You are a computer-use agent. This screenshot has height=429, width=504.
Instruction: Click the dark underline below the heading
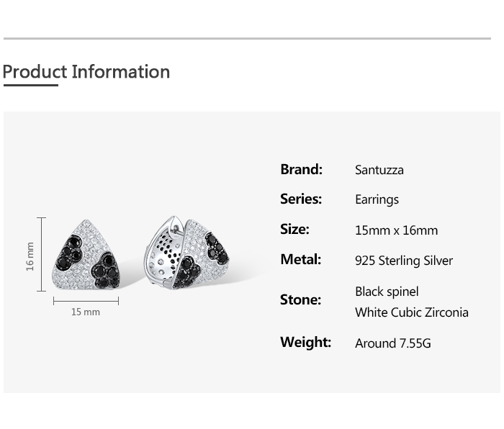click(x=30, y=85)
